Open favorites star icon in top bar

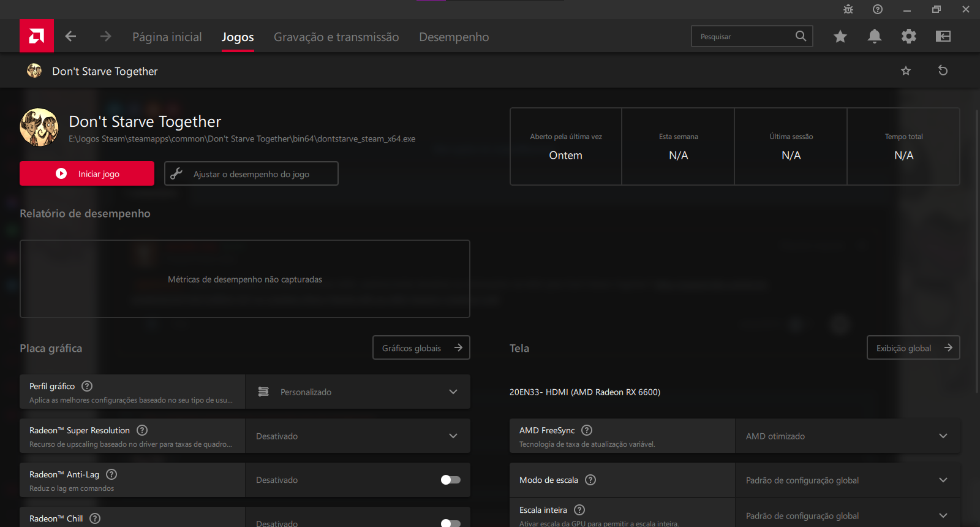[x=840, y=36]
